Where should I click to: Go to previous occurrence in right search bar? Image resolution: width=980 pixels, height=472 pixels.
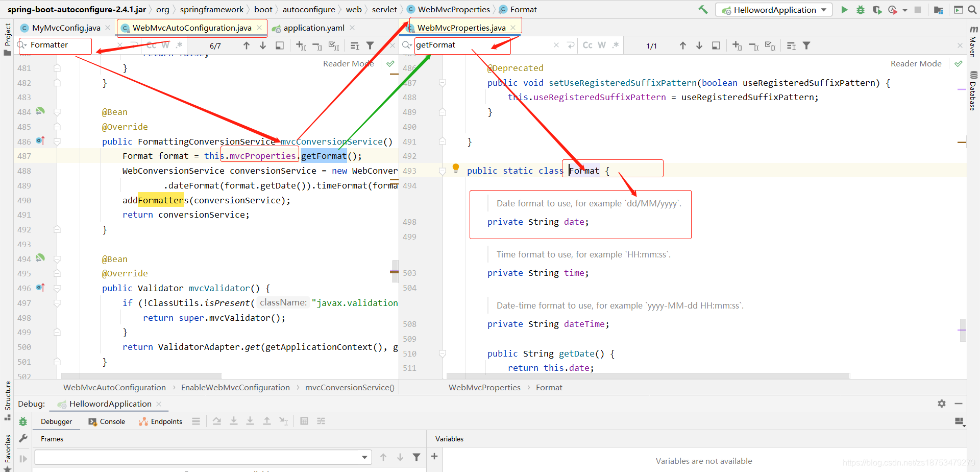coord(683,45)
